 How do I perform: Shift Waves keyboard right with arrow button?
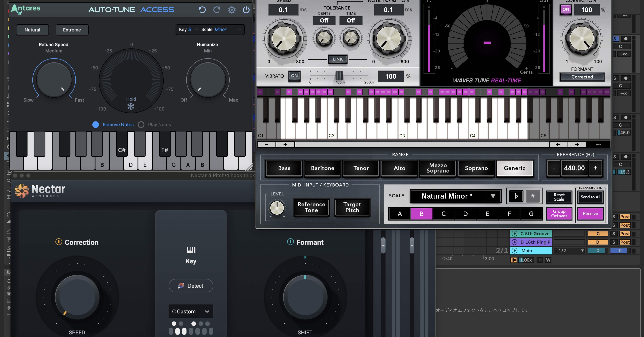coord(577,144)
